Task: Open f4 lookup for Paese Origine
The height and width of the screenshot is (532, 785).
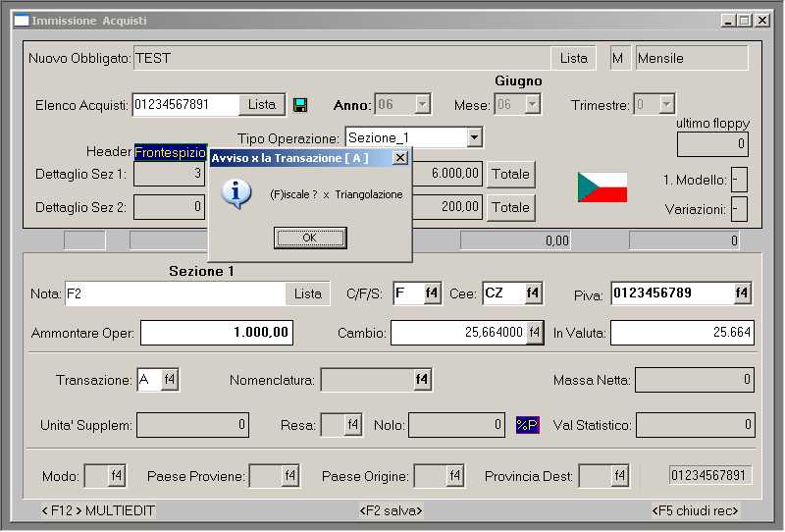Action: click(454, 475)
